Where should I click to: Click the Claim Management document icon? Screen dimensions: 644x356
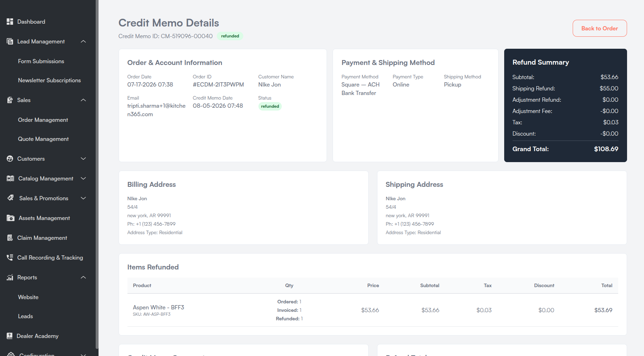10,238
